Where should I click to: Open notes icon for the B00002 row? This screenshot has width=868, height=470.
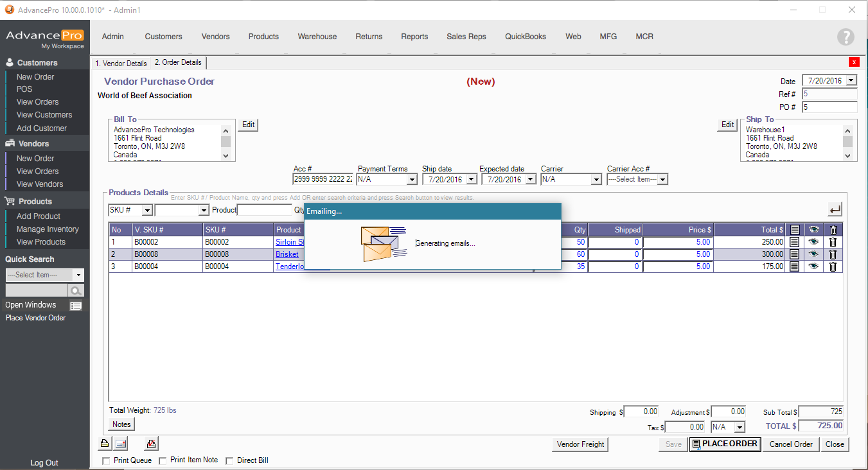[795, 242]
